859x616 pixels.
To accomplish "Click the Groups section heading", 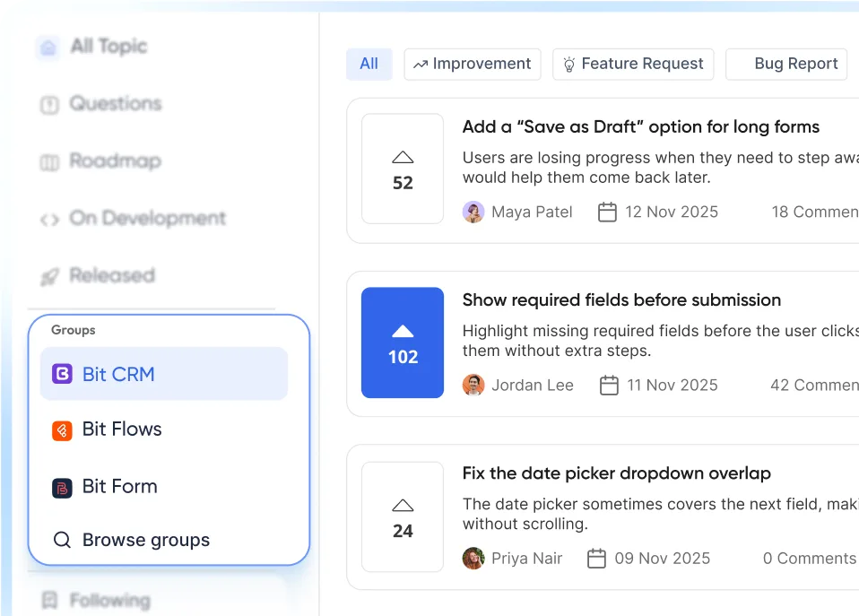I will (74, 330).
